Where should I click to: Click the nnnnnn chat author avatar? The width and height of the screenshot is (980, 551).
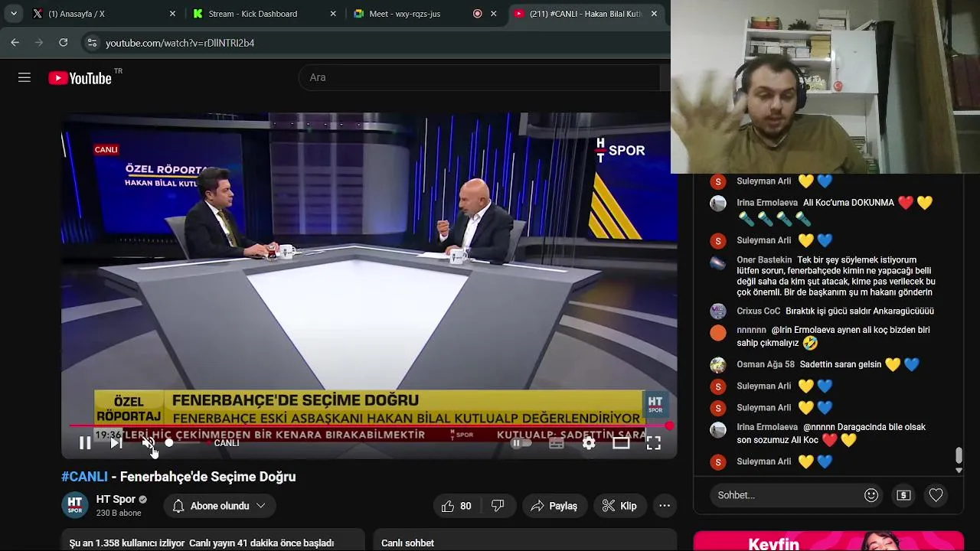click(x=718, y=333)
